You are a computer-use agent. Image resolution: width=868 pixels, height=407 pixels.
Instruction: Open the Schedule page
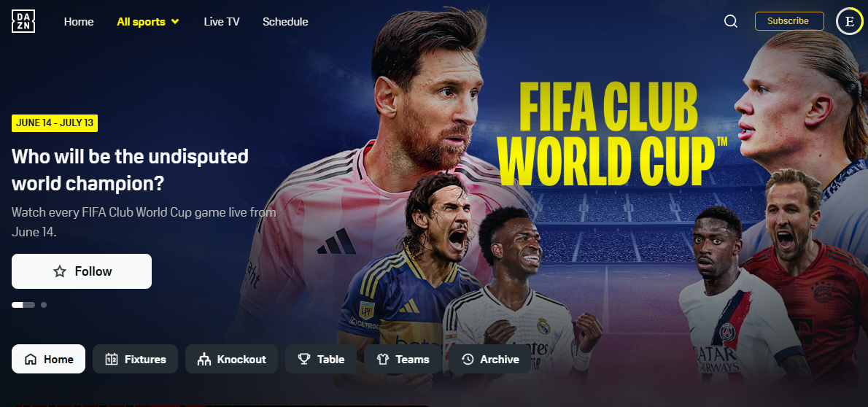pos(285,22)
